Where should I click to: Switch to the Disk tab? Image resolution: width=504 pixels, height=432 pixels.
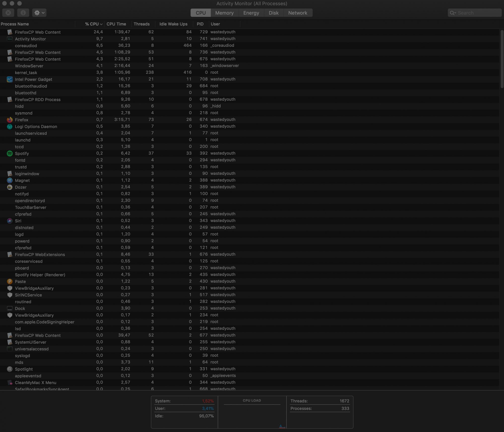pos(274,13)
